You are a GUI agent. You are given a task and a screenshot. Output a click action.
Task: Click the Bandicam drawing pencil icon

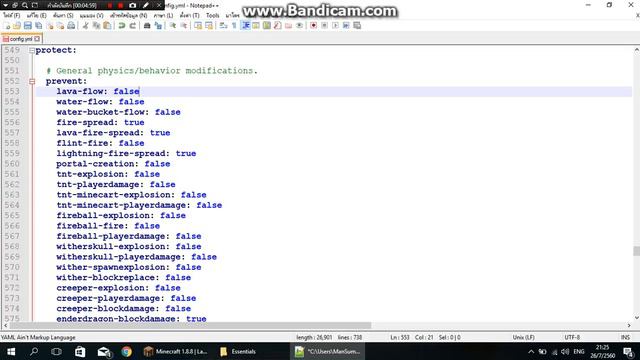(146, 5)
